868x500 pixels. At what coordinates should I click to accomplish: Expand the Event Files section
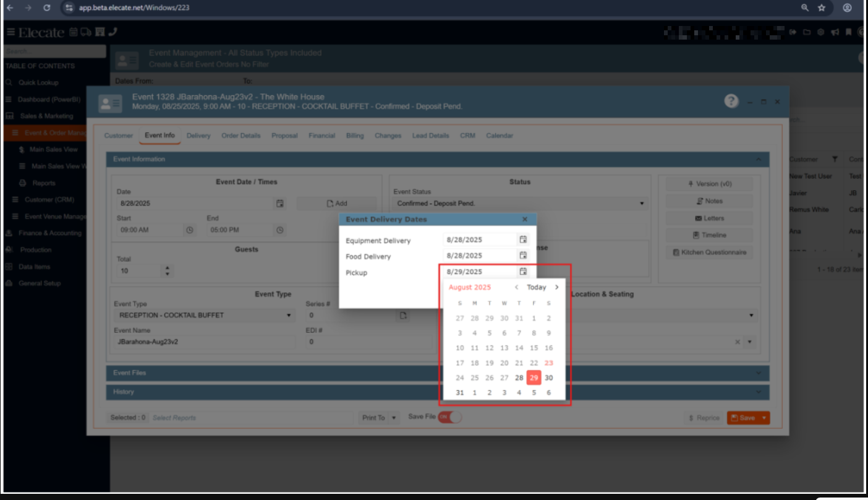click(437, 373)
